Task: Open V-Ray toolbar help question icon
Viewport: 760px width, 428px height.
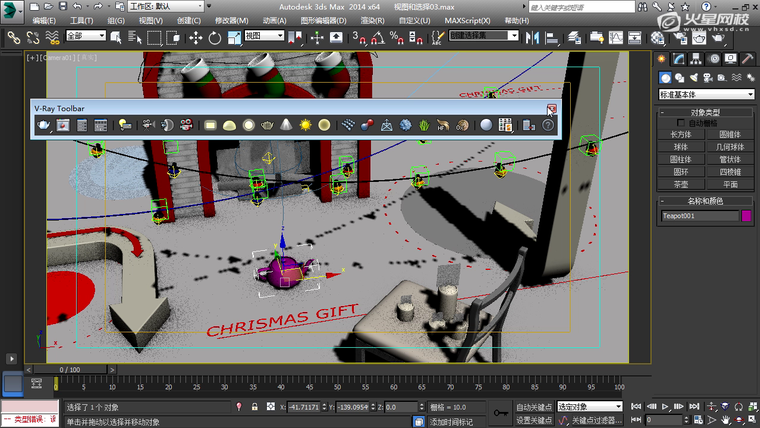Action: click(x=548, y=125)
